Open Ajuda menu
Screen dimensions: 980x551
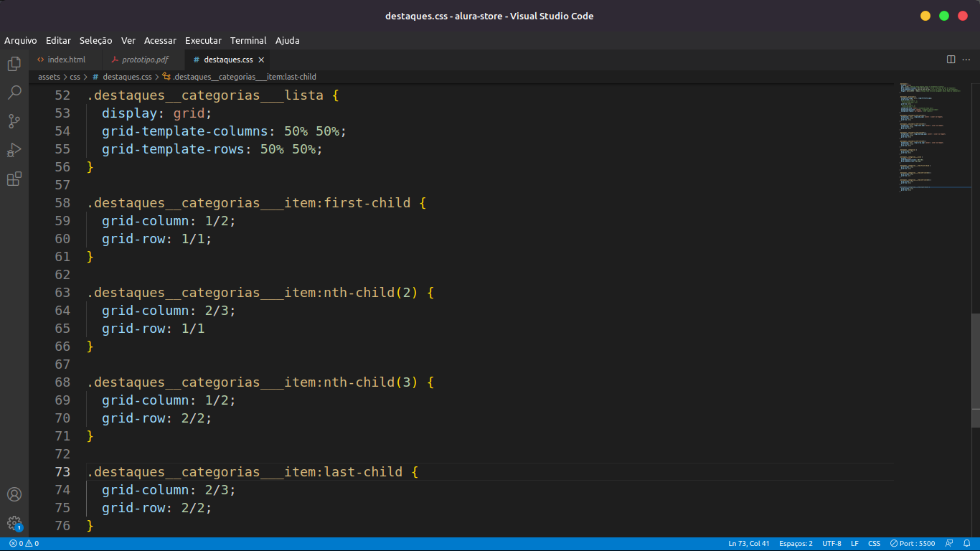pyautogui.click(x=288, y=40)
